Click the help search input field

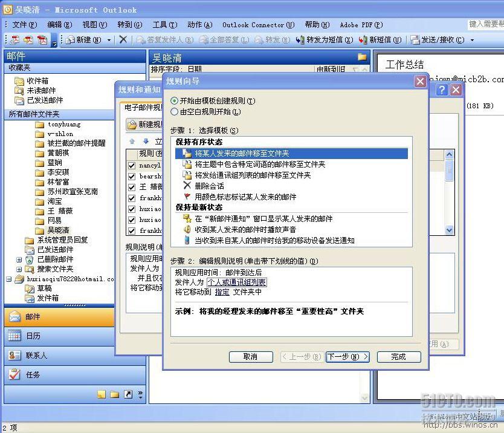tap(485, 24)
